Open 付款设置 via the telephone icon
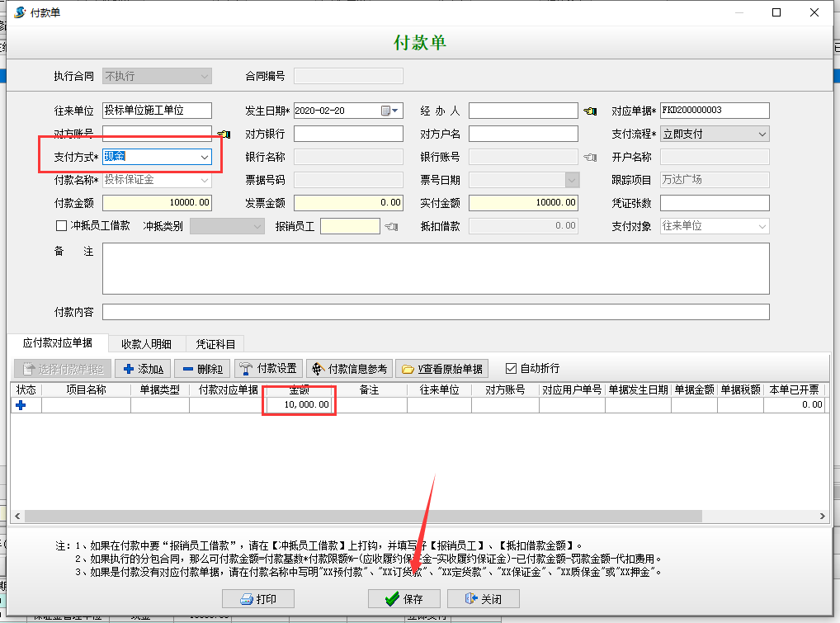840x623 pixels. tap(245, 369)
